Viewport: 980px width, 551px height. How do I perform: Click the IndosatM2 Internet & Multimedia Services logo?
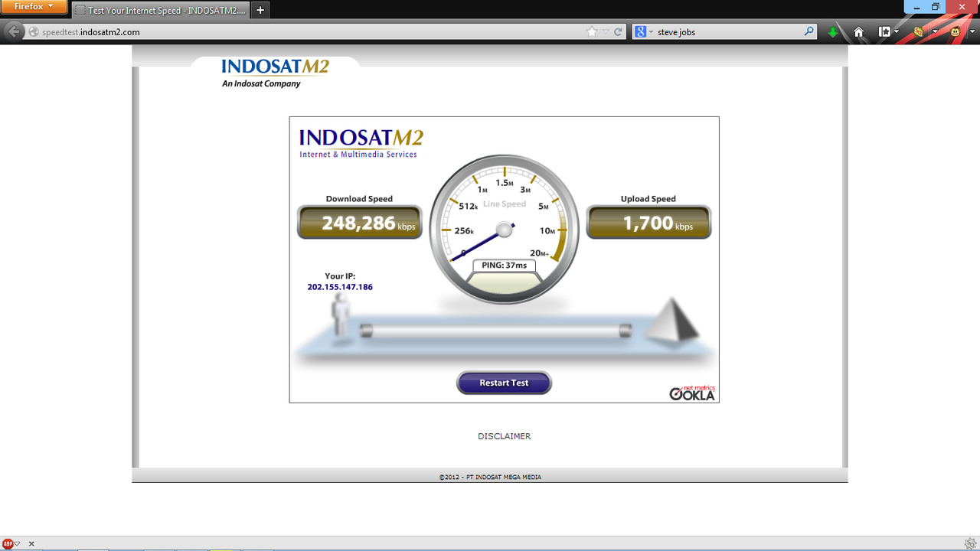[x=361, y=143]
